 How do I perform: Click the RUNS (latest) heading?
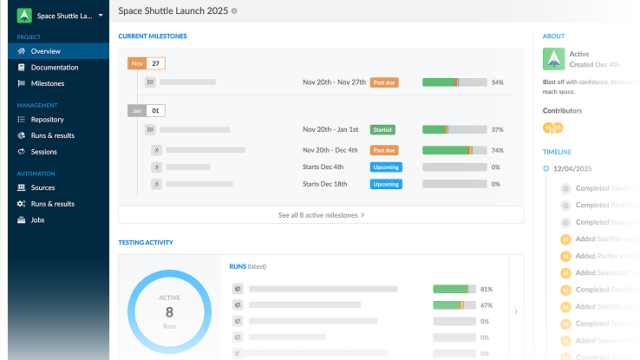pos(248,267)
